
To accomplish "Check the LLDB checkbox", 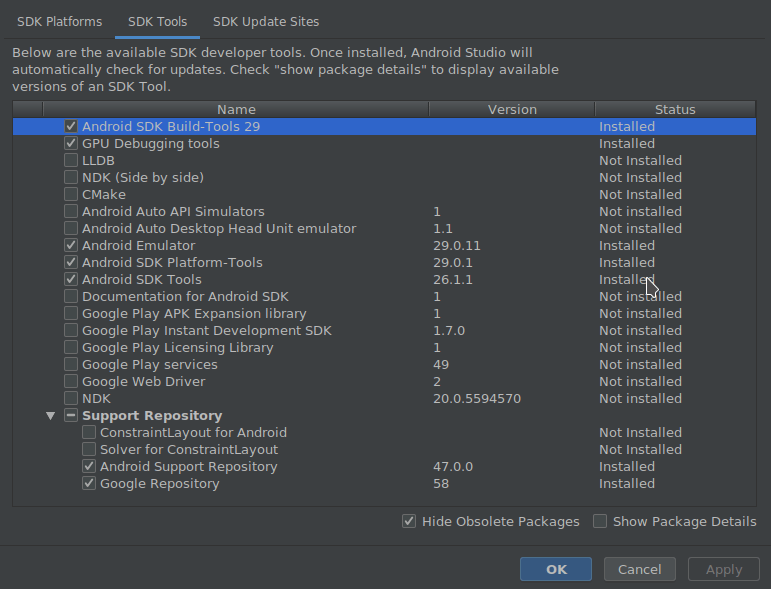I will coord(71,160).
